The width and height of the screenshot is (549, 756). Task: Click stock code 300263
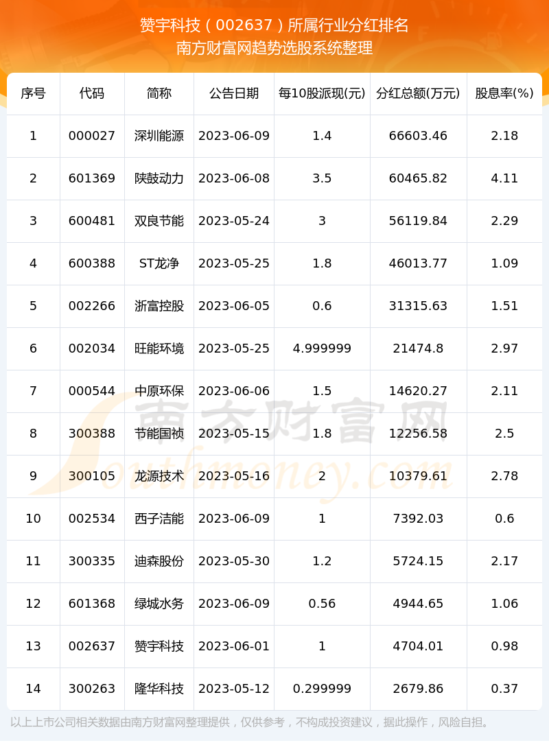pos(92,689)
